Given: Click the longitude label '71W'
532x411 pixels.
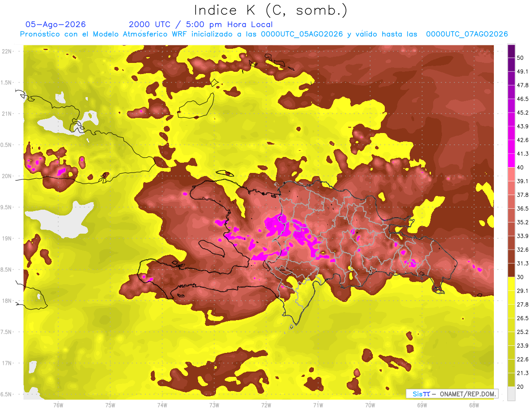Looking at the screenshot, I should [318, 405].
